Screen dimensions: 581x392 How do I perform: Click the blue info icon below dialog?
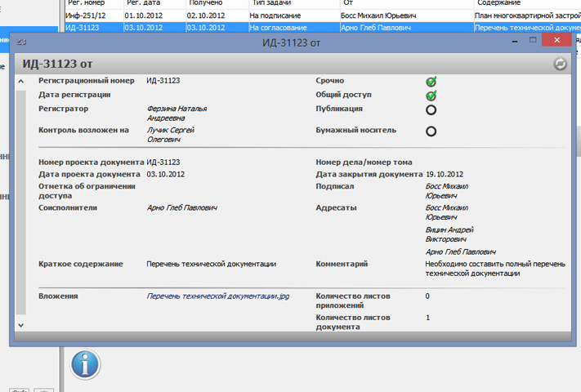(86, 364)
